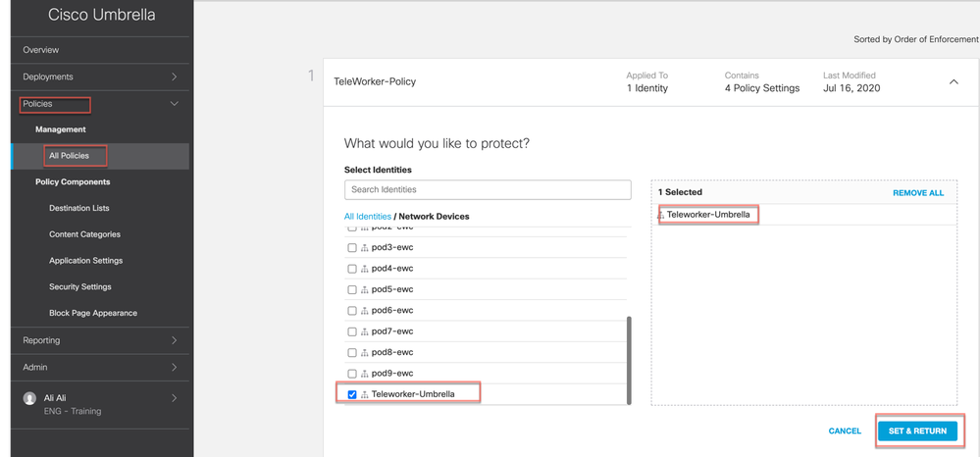Image resolution: width=980 pixels, height=457 pixels.
Task: Expand the Reporting menu chevron
Action: pos(175,340)
